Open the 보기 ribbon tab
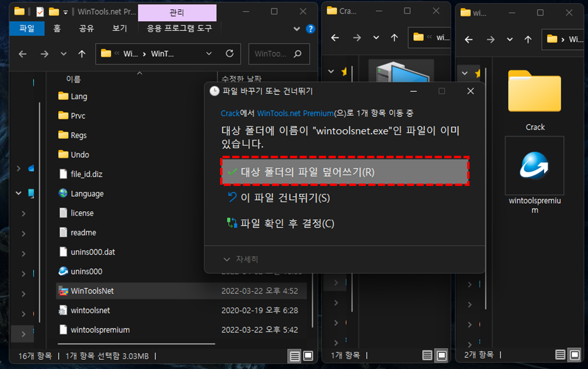The width and height of the screenshot is (588, 369). tap(120, 29)
